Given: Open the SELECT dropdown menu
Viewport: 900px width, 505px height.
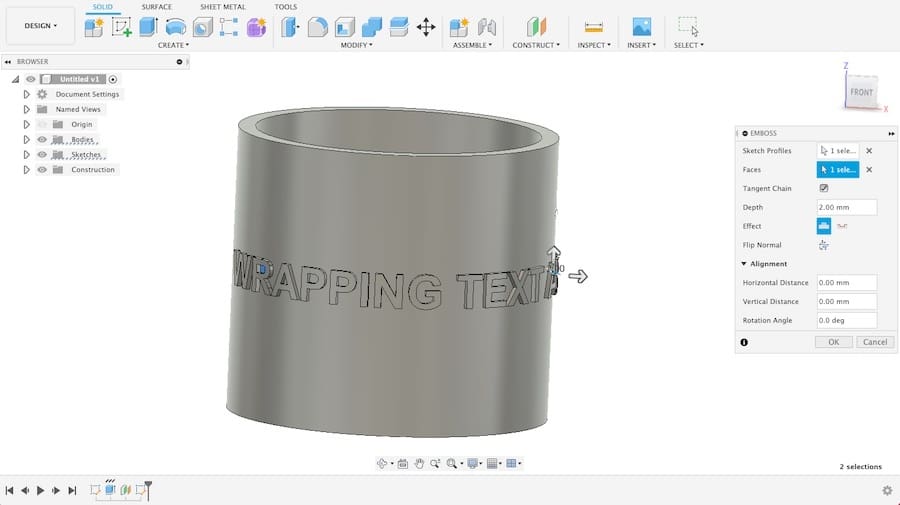Looking at the screenshot, I should [689, 45].
